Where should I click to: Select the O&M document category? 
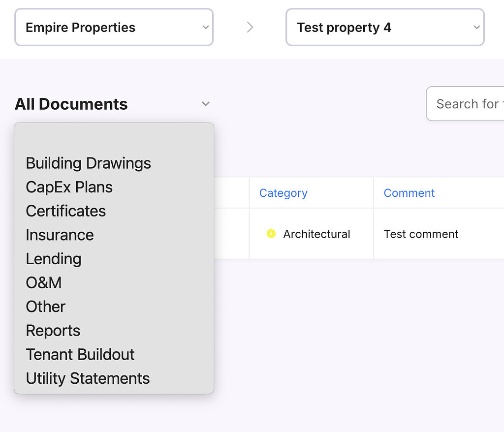[x=43, y=282]
